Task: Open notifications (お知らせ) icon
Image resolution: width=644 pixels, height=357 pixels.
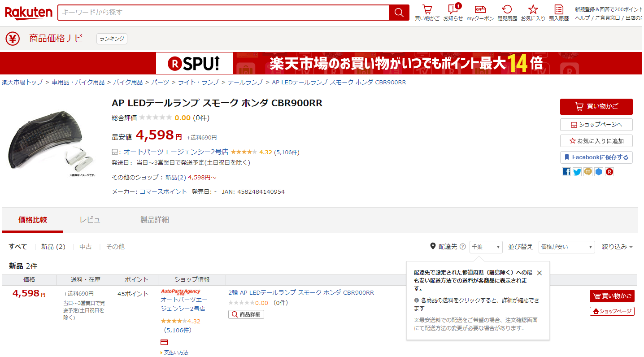Action: point(453,13)
